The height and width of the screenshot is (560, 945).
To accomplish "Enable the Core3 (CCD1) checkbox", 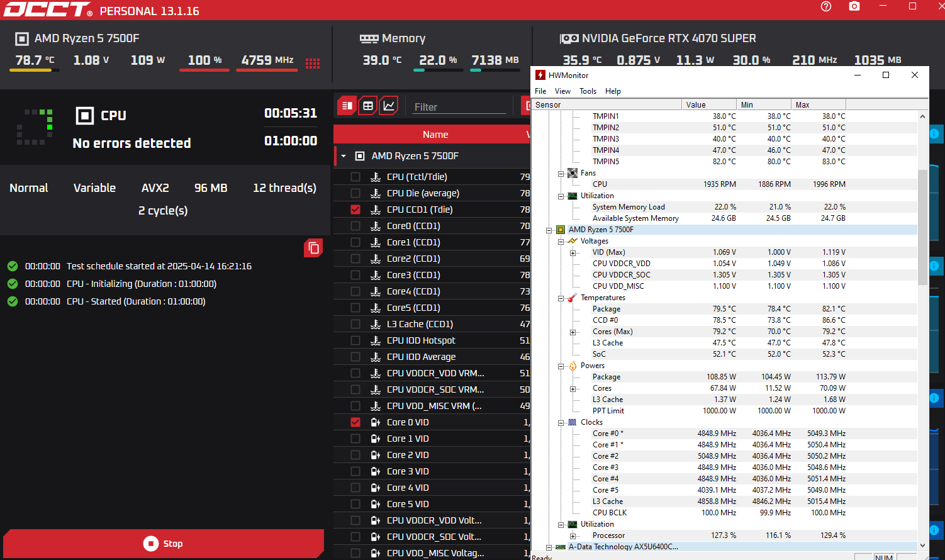I will pyautogui.click(x=355, y=275).
